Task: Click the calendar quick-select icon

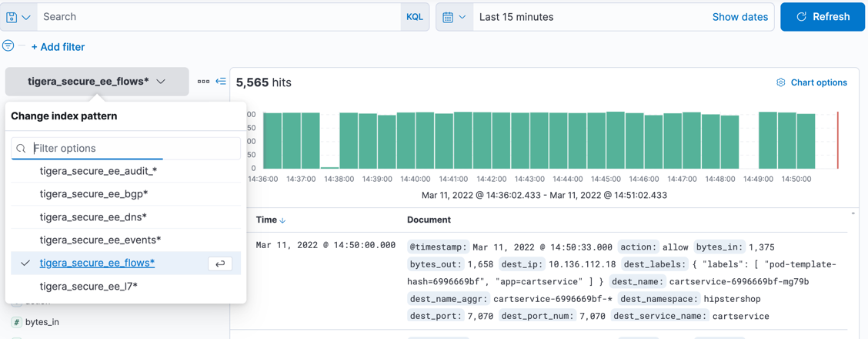Action: 448,17
